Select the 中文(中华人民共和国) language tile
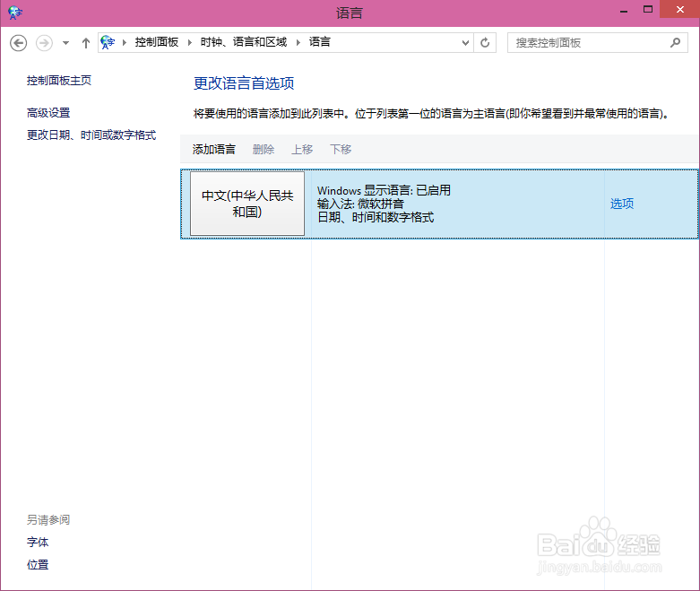 247,204
